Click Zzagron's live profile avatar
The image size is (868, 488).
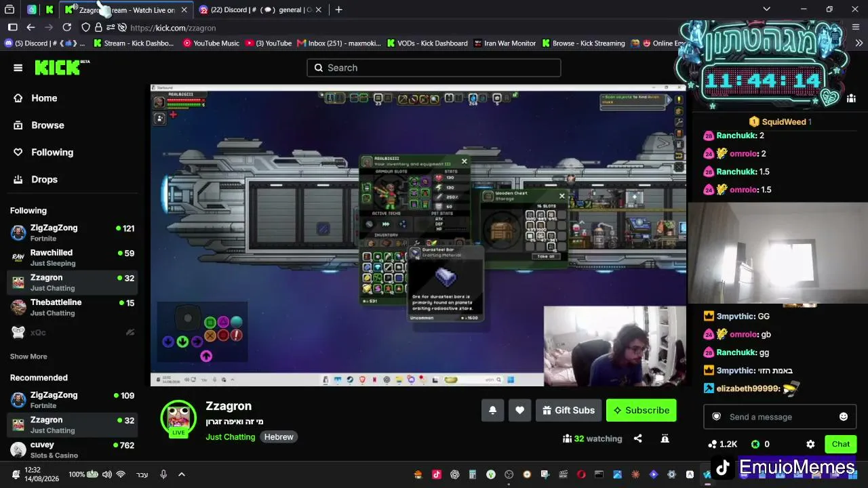pos(178,418)
